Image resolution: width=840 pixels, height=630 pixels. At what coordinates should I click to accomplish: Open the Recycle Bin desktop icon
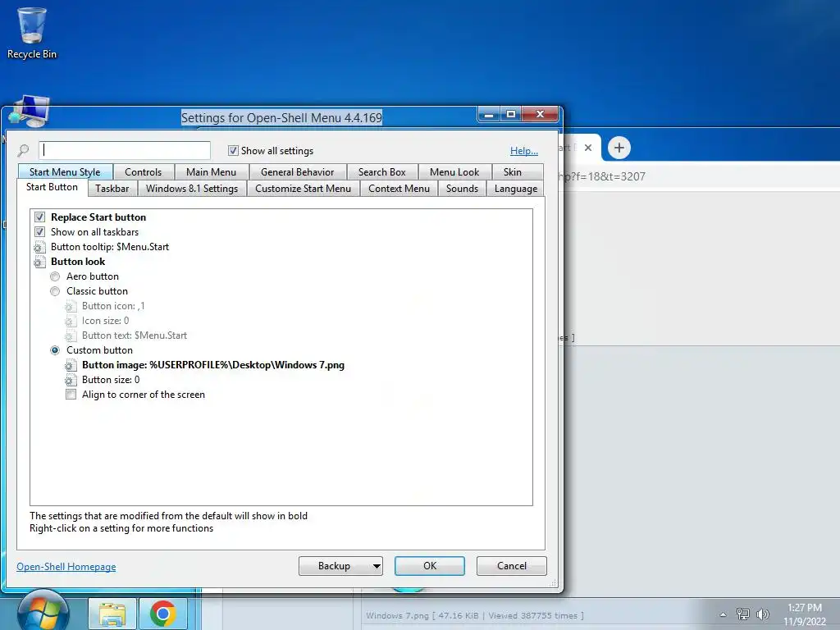(x=32, y=32)
